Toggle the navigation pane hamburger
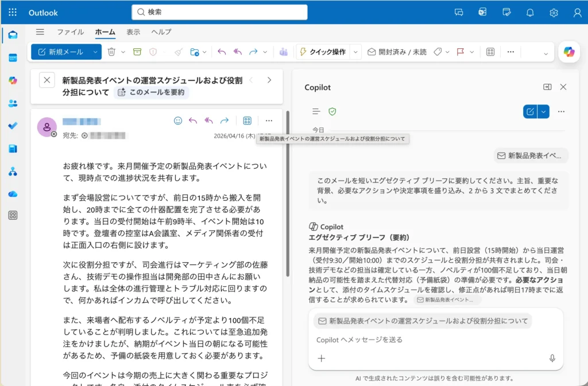This screenshot has height=386, width=588. tap(40, 32)
